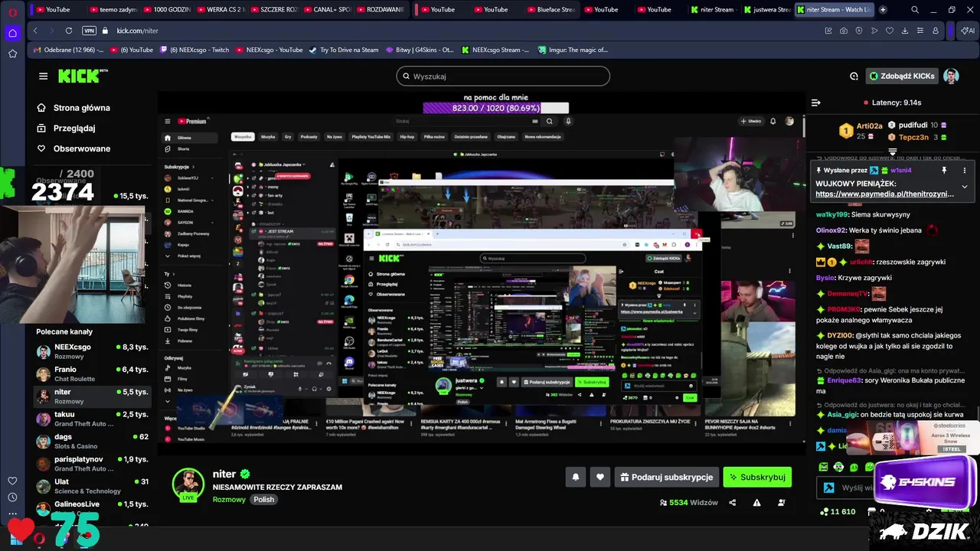Open Try To Drive na Steam bookmark

(344, 50)
